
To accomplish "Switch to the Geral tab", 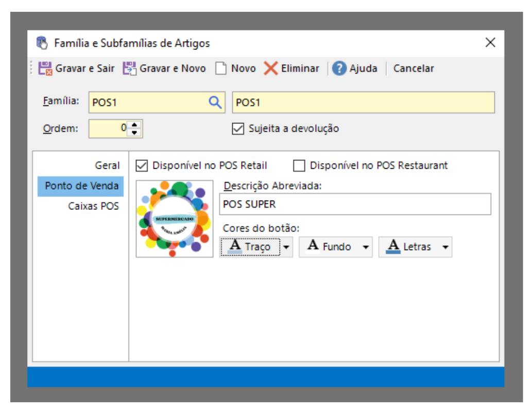I will [107, 166].
